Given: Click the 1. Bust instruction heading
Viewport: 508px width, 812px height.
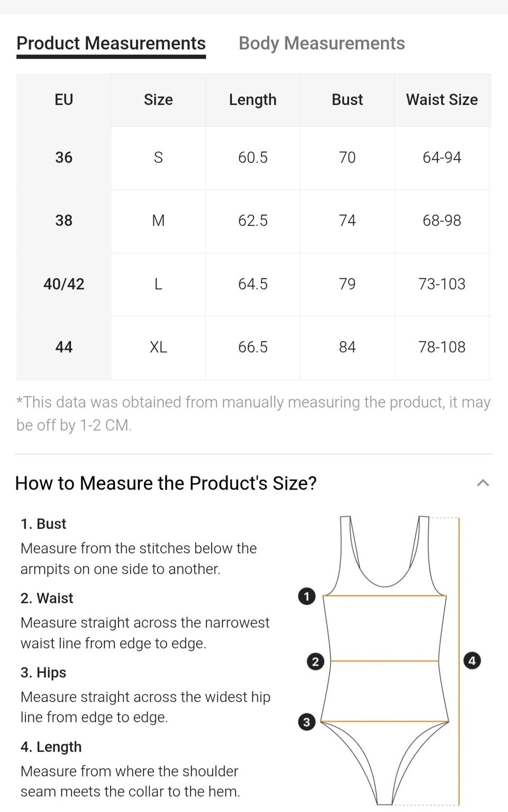Looking at the screenshot, I should 43,524.
